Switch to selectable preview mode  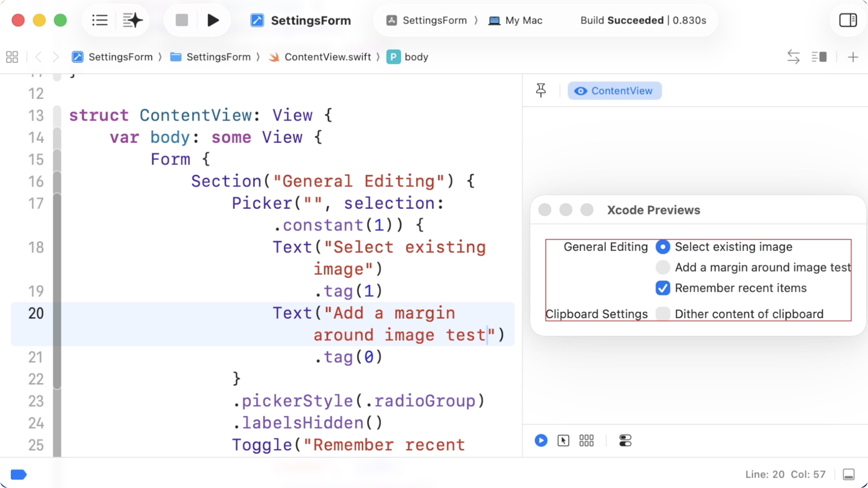click(x=563, y=441)
